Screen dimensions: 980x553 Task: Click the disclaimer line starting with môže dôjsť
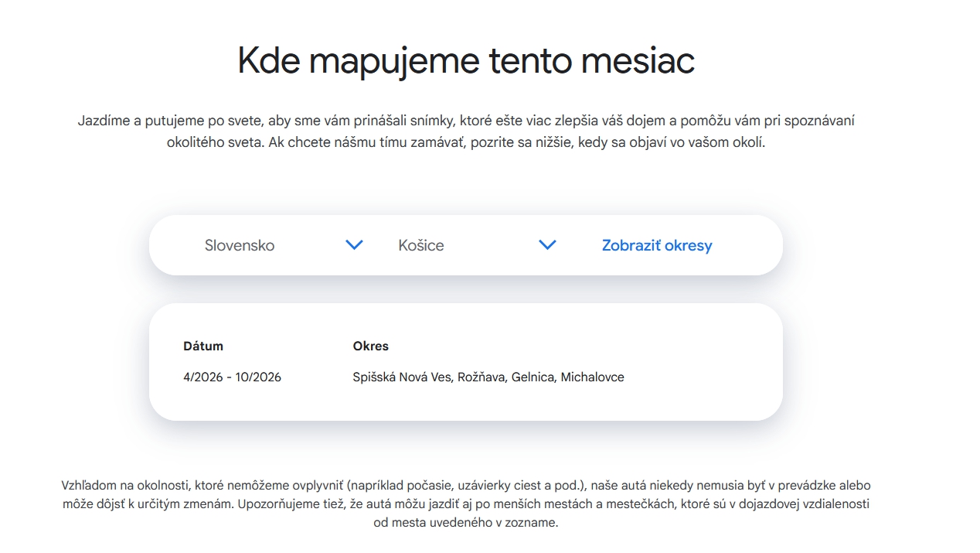coord(465,504)
